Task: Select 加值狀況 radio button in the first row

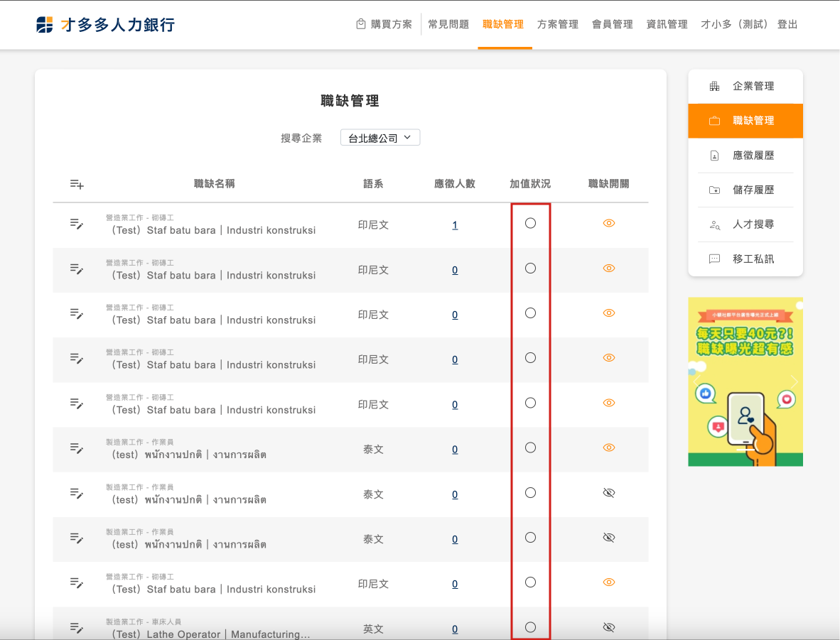Action: pyautogui.click(x=530, y=223)
